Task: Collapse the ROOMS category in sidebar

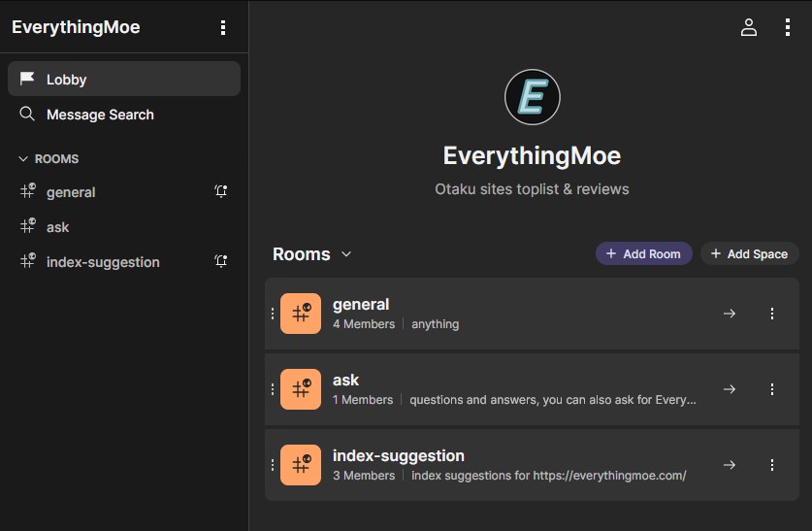Action: [49, 158]
